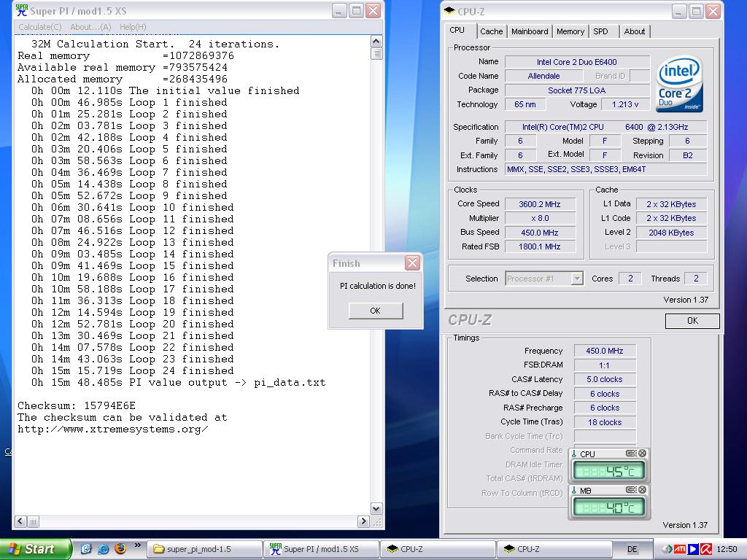Click Rated FSB 1800.1 MHz value
Image resolution: width=747 pixels, height=560 pixels.
(540, 246)
